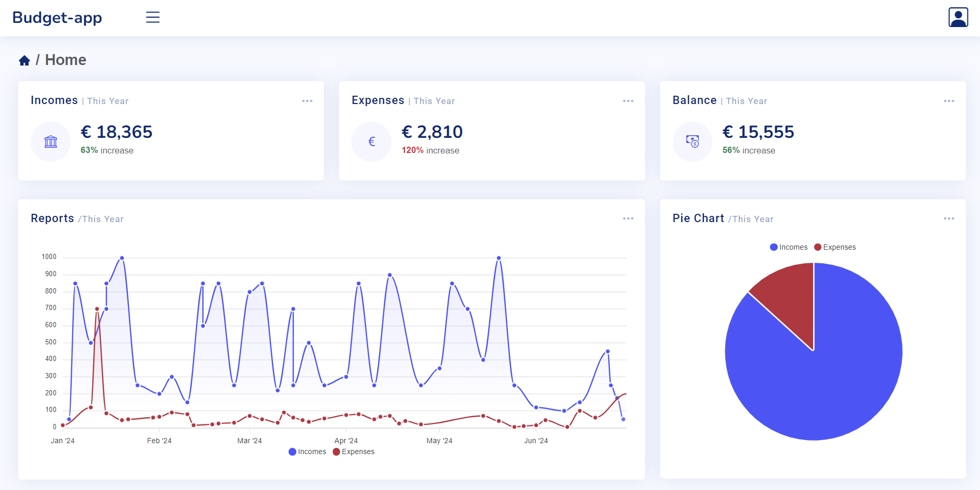
Task: Click the home breadcrumb icon
Action: (24, 60)
